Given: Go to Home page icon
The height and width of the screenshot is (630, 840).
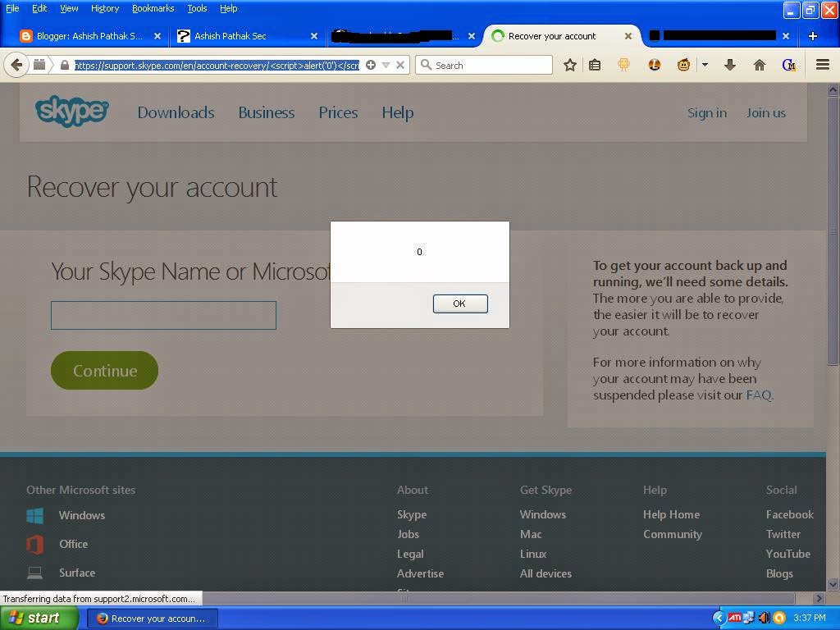Looking at the screenshot, I should pos(759,65).
